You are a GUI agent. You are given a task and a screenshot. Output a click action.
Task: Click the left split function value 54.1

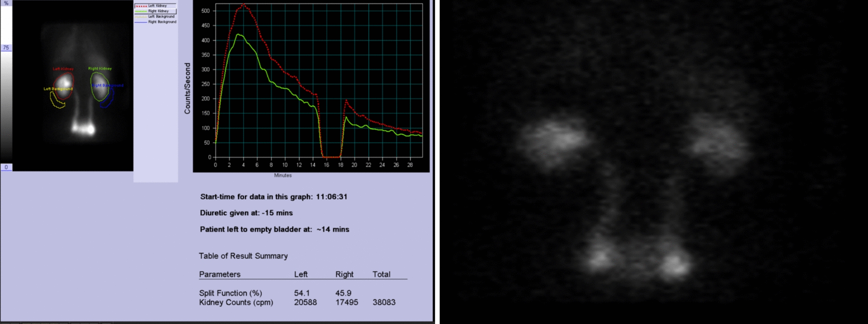point(302,293)
